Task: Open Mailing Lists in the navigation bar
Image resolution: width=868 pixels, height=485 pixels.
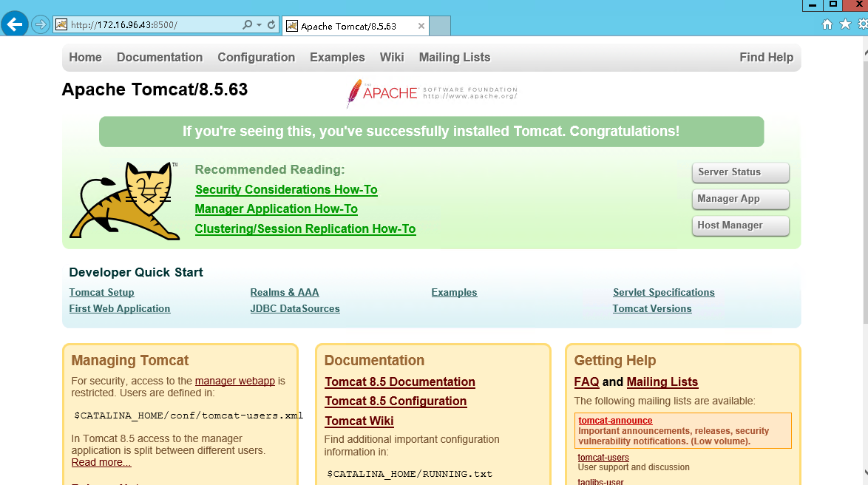Action: pos(455,58)
